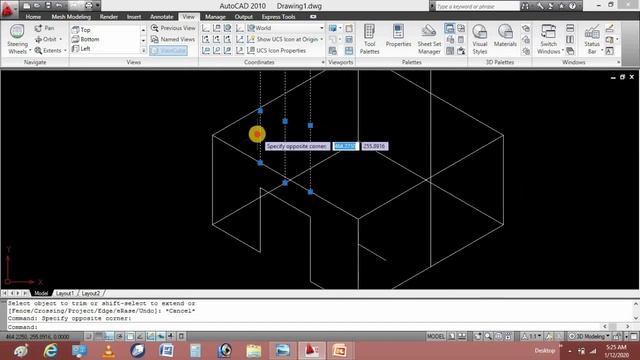Click the InfoCenter search binoculars icon
640x360 pixels.
525,6
